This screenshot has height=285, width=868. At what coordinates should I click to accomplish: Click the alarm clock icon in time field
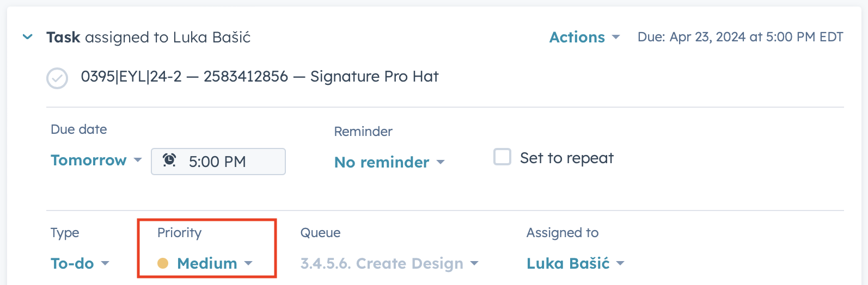click(169, 160)
